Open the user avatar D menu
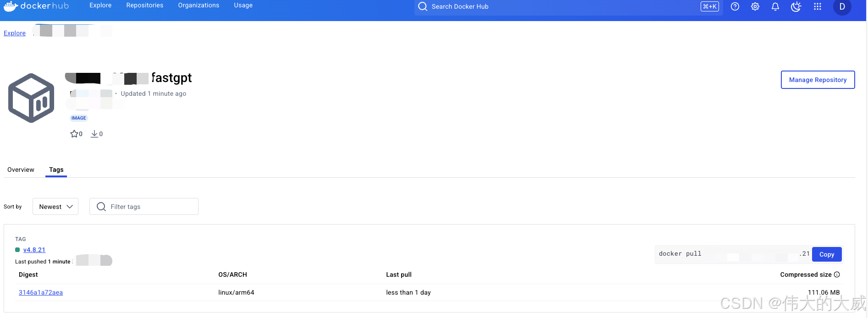This screenshot has height=318, width=868. click(842, 6)
